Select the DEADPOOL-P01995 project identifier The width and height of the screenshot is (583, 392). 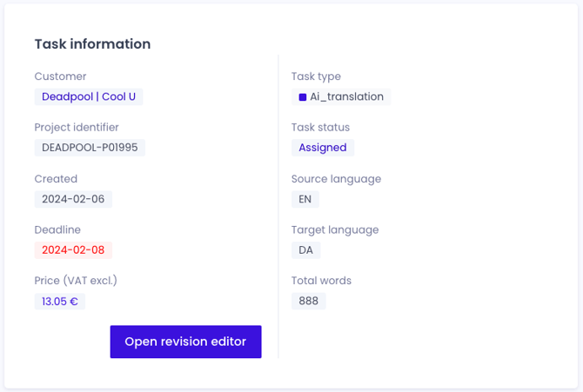pyautogui.click(x=90, y=148)
